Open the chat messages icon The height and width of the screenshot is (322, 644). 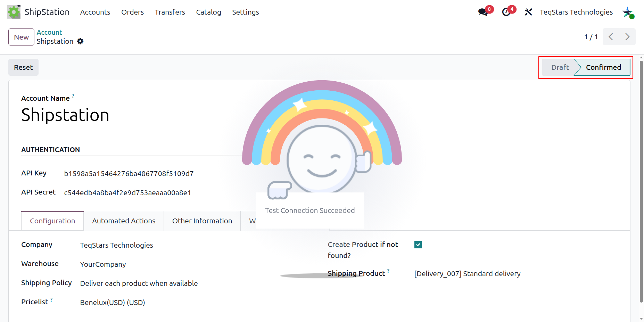click(483, 12)
